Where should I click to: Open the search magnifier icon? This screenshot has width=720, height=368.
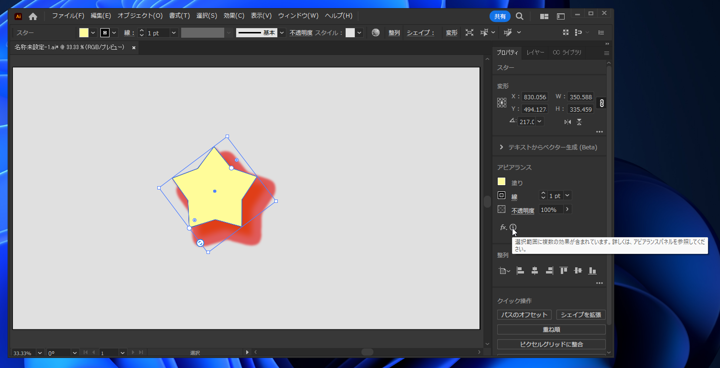pyautogui.click(x=519, y=17)
